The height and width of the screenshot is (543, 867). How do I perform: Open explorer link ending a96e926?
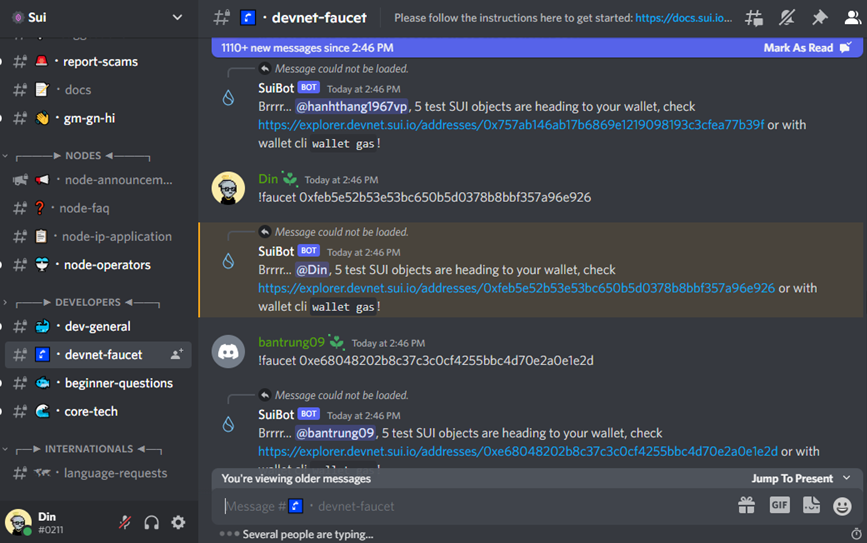[x=516, y=288]
